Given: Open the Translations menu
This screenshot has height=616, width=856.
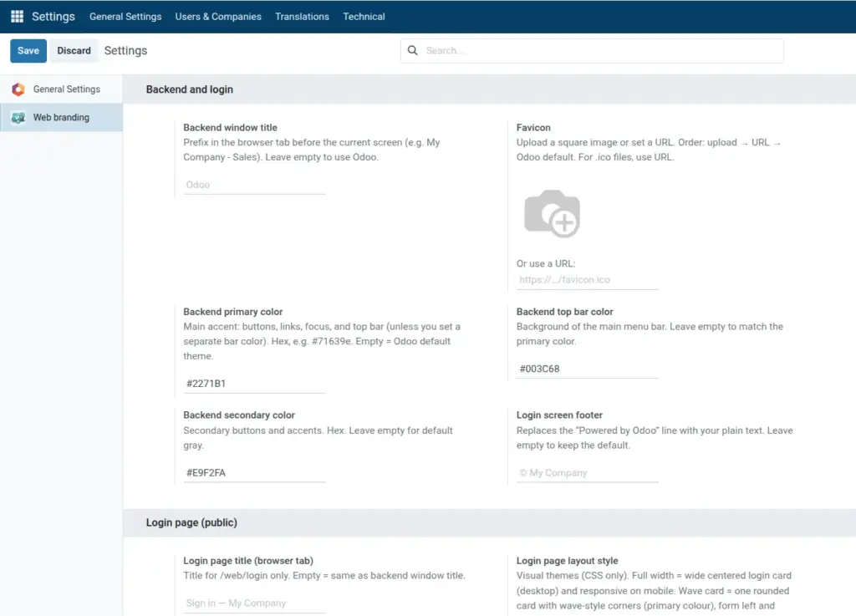Looking at the screenshot, I should click(302, 17).
